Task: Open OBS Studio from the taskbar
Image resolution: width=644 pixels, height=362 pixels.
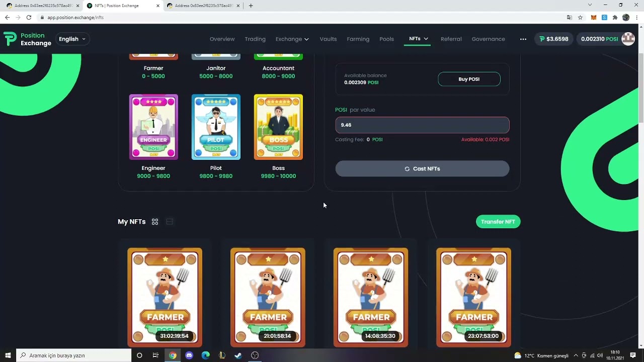Action: pyautogui.click(x=255, y=355)
